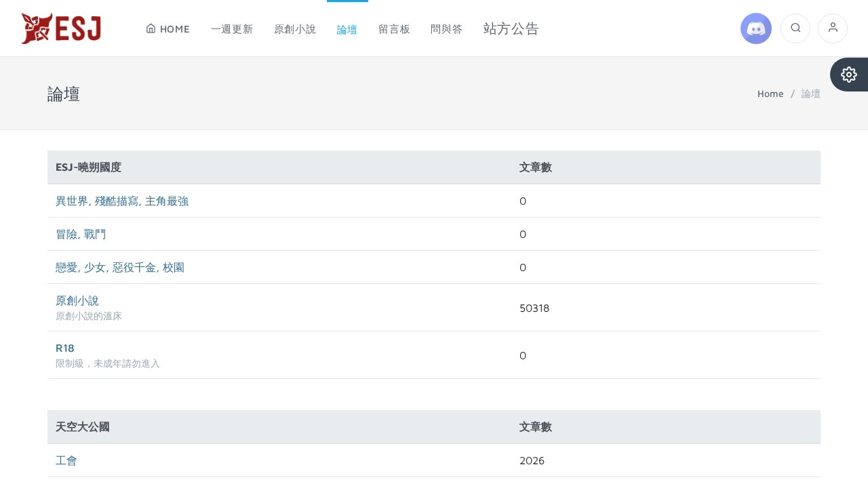Open the 原創小說 forum with 50318 posts
Viewport: 868px width, 488px height.
pos(77,300)
